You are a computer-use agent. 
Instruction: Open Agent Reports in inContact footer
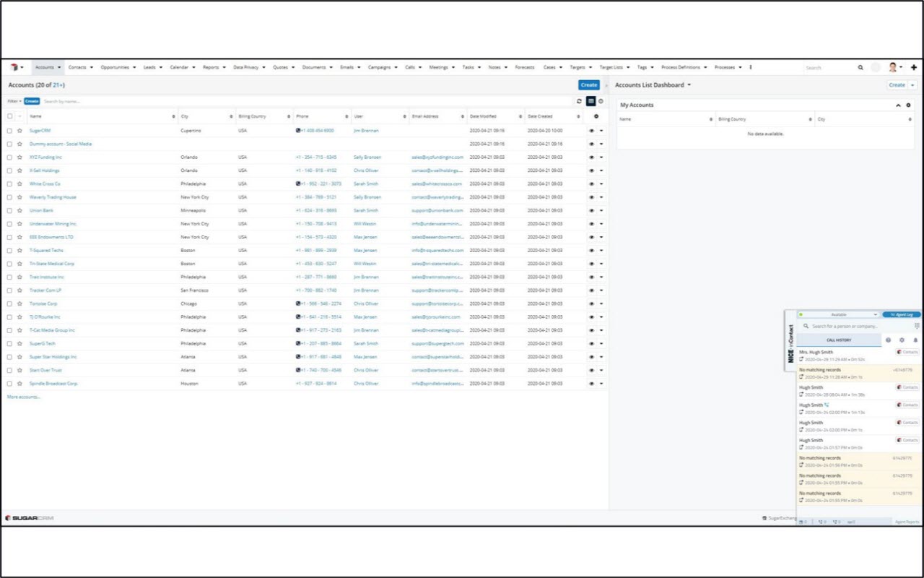tap(907, 522)
